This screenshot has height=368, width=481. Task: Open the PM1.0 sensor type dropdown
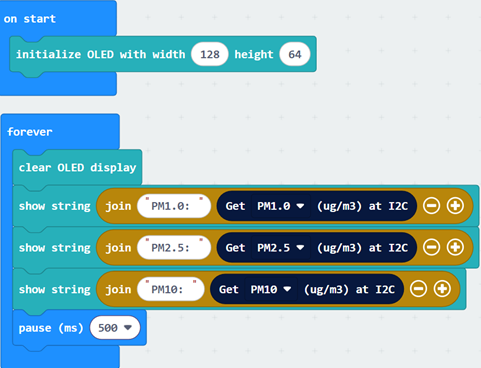tap(280, 206)
